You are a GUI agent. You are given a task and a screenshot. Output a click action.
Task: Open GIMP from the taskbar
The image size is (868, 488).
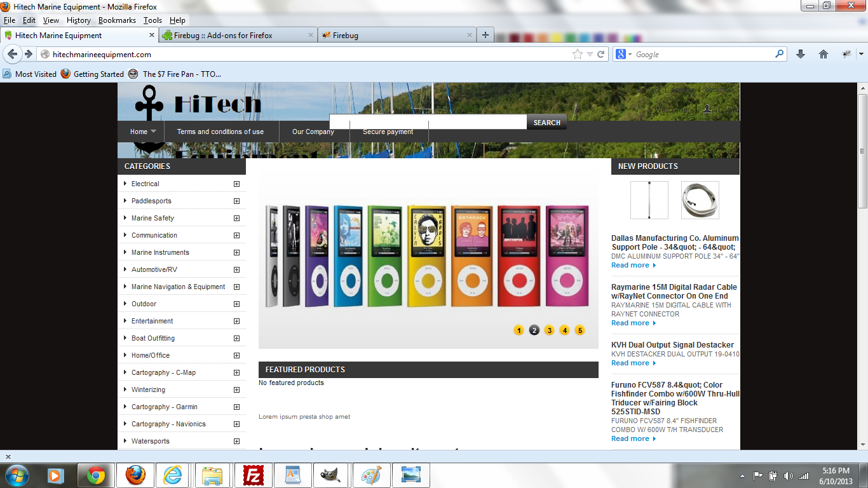330,475
